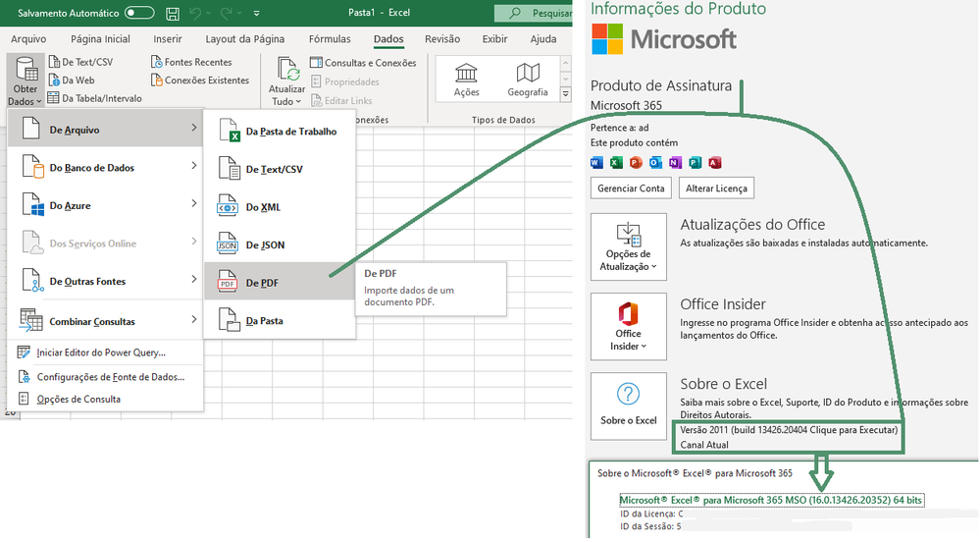Open the Opções de Atualização dropdown
Viewport: 980px width, 542px height.
628,246
